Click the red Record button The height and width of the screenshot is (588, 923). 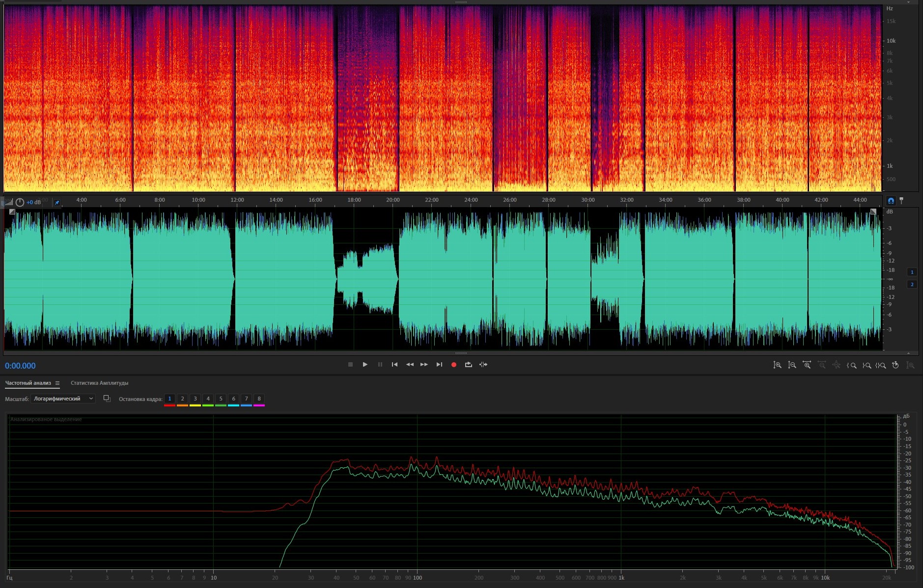454,365
